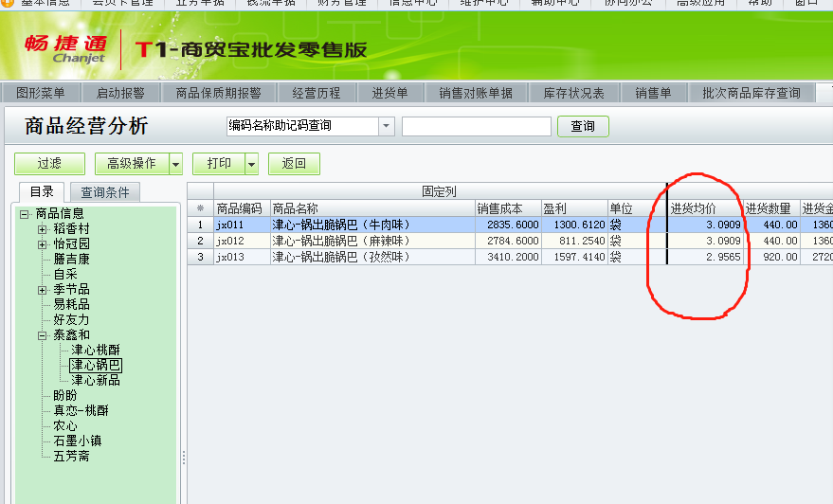
Task: Select 好友力 in the tree
Action: coord(71,319)
